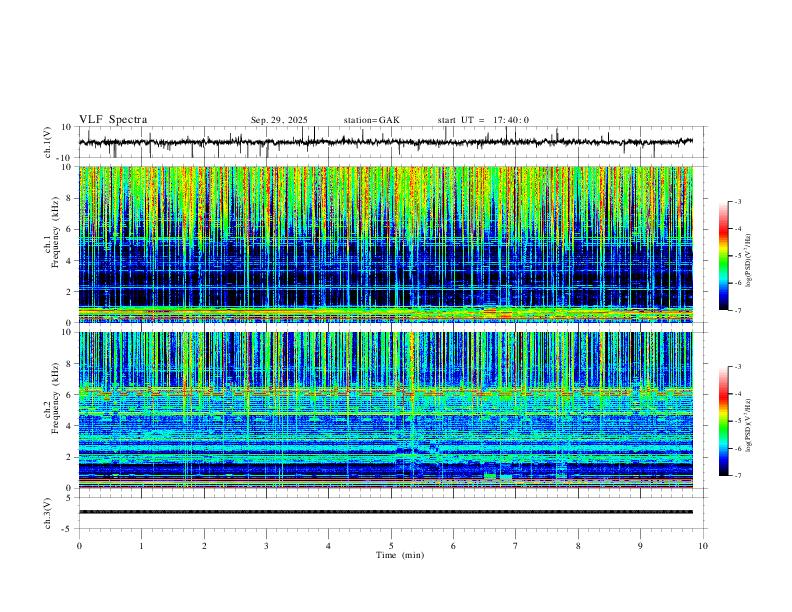The image size is (792, 612).
Task: Click the "-6" tick on ch.2 colorbar
Action: pos(737,448)
